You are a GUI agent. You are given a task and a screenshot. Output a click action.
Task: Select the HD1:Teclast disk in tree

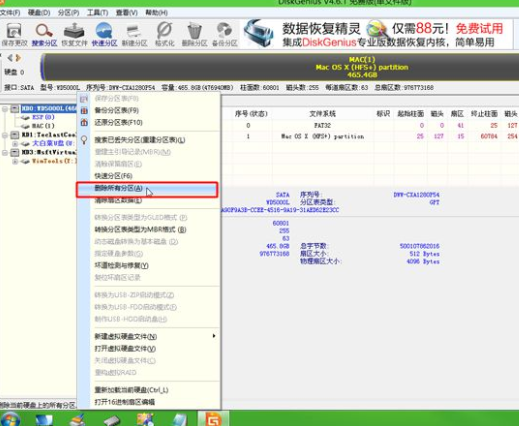49,135
